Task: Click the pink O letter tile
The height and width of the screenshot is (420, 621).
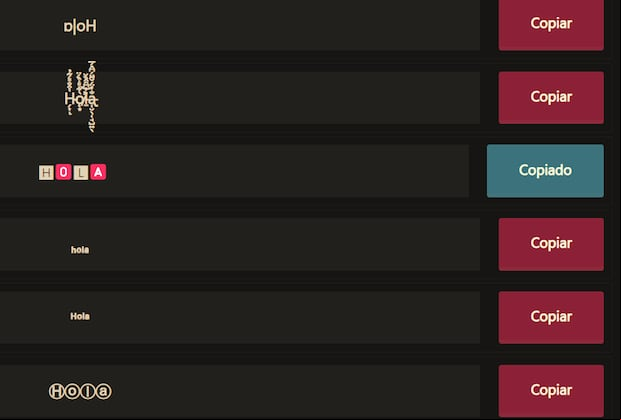Action: pyautogui.click(x=63, y=172)
